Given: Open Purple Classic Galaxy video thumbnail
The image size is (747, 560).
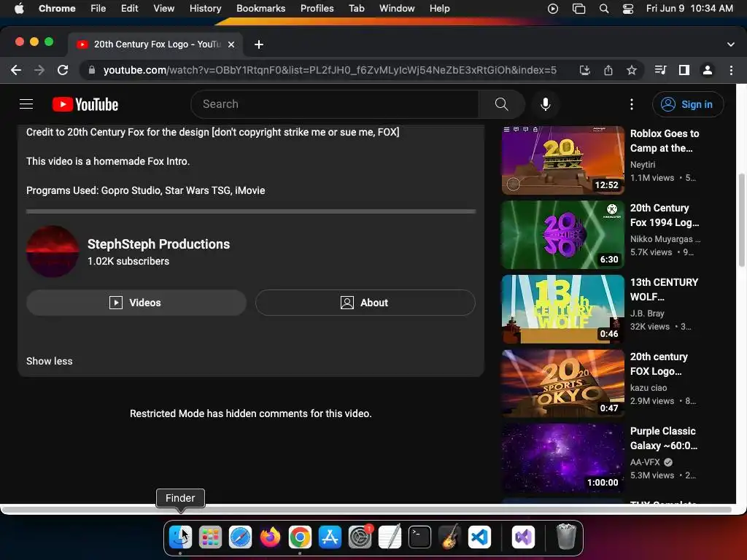Looking at the screenshot, I should pos(562,458).
